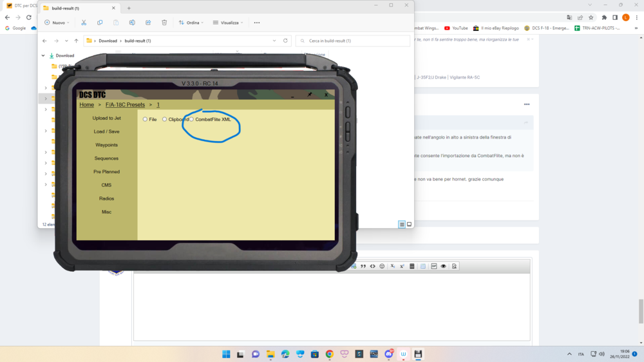Open Microsoft Store from taskbar
Viewport: 644px width, 362px height.
click(x=315, y=354)
